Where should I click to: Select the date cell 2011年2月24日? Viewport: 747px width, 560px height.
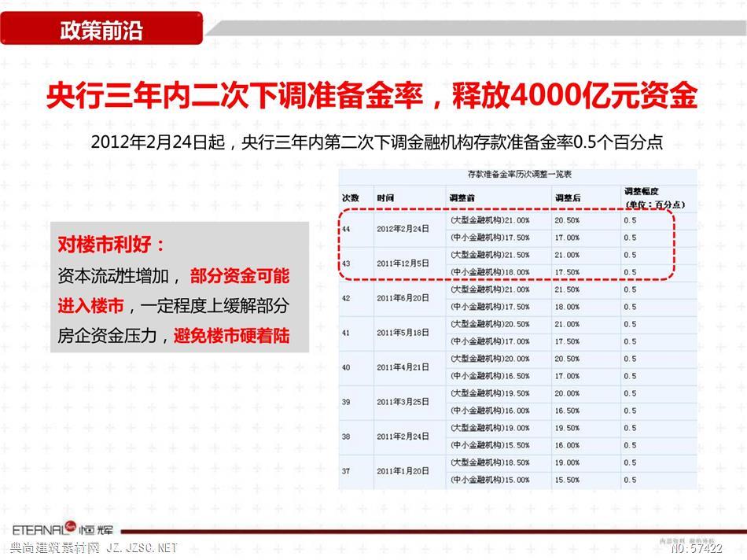point(403,436)
